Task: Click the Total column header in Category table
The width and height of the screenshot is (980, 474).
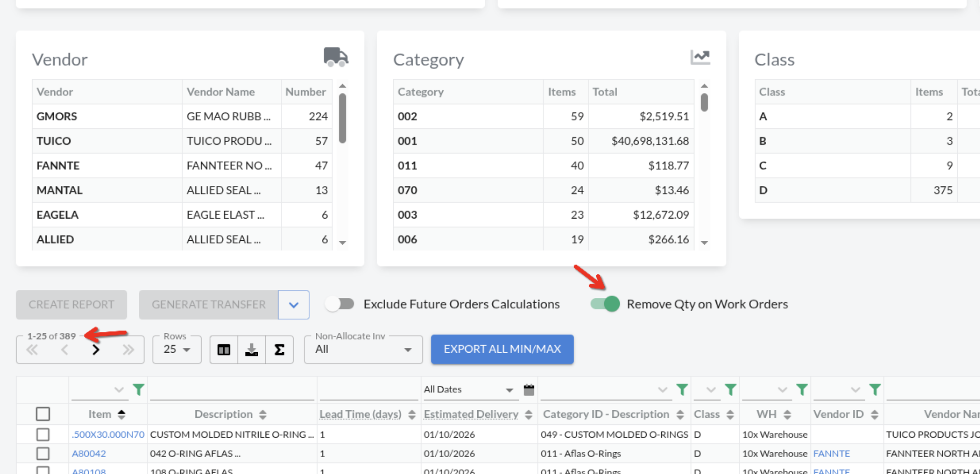Action: coord(641,92)
